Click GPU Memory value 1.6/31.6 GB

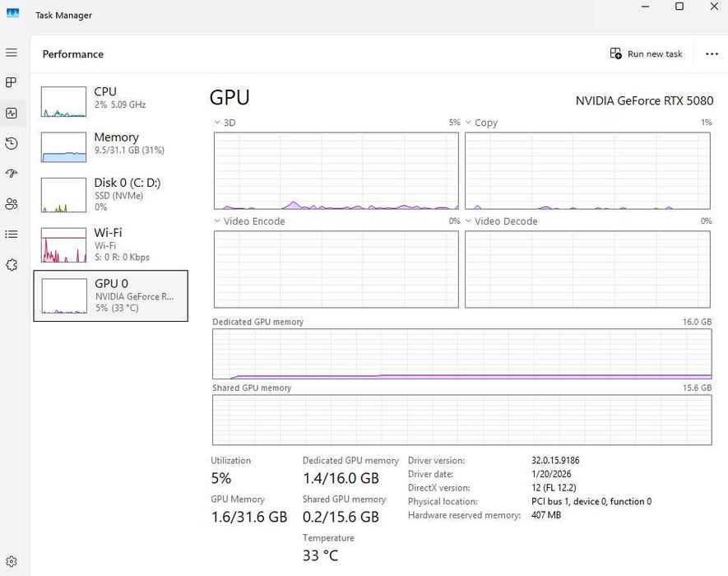(249, 517)
